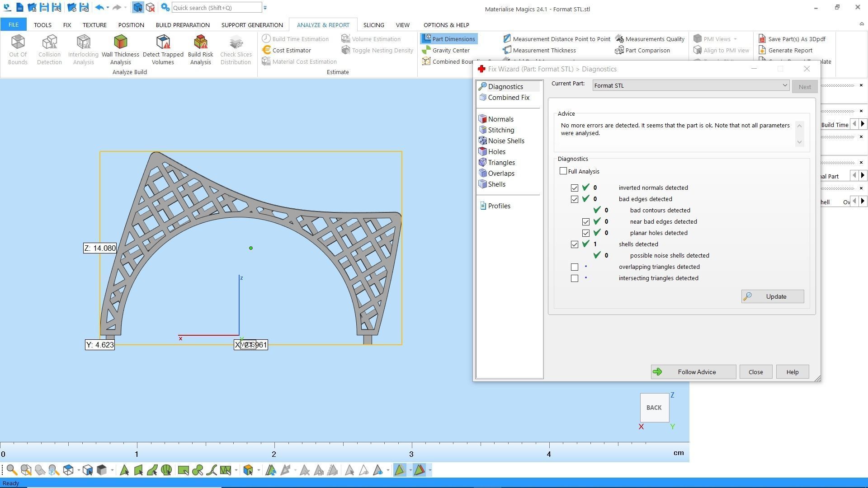
Task: Check overlapping triangles detected box
Action: point(575,267)
